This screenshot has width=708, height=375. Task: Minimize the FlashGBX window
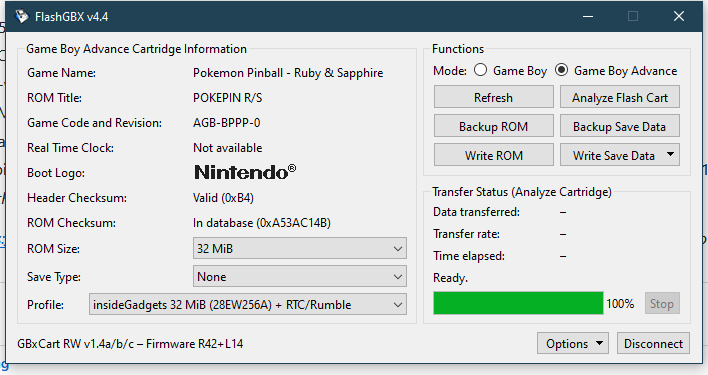coord(588,16)
